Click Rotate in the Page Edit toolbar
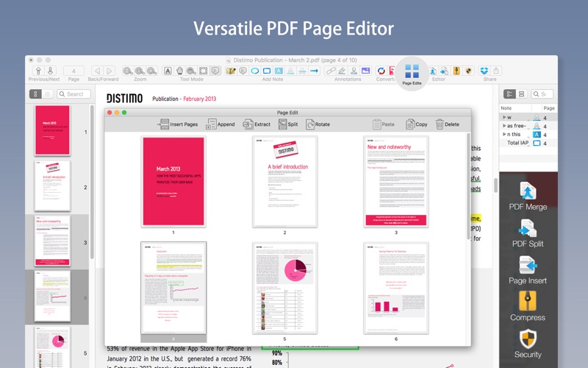This screenshot has width=588, height=368. pos(318,124)
